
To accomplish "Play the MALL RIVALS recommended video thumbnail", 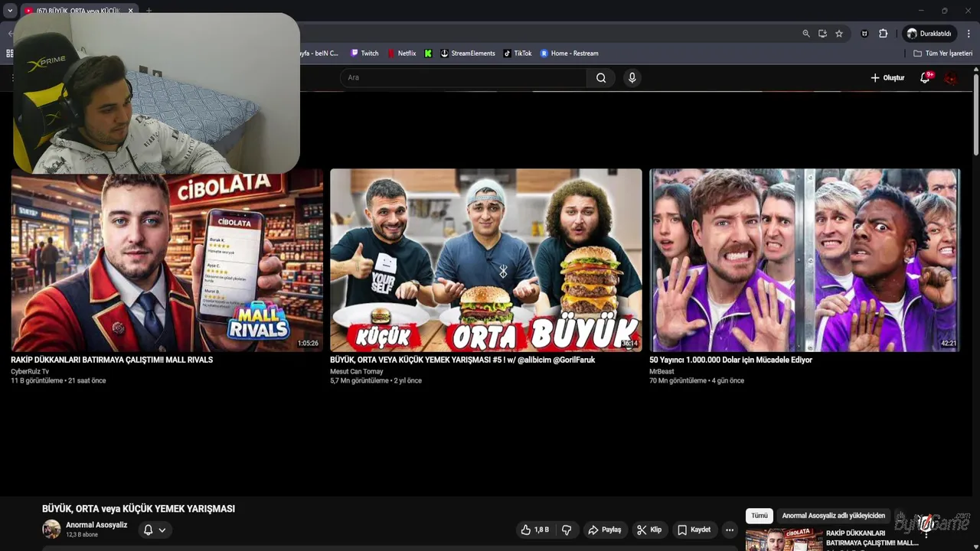I will click(167, 260).
